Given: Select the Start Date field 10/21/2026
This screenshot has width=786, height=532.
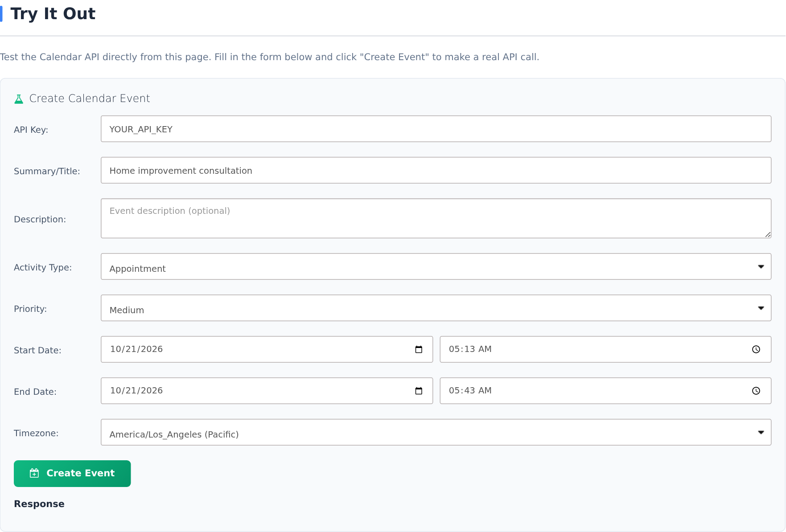Looking at the screenshot, I should coord(267,349).
